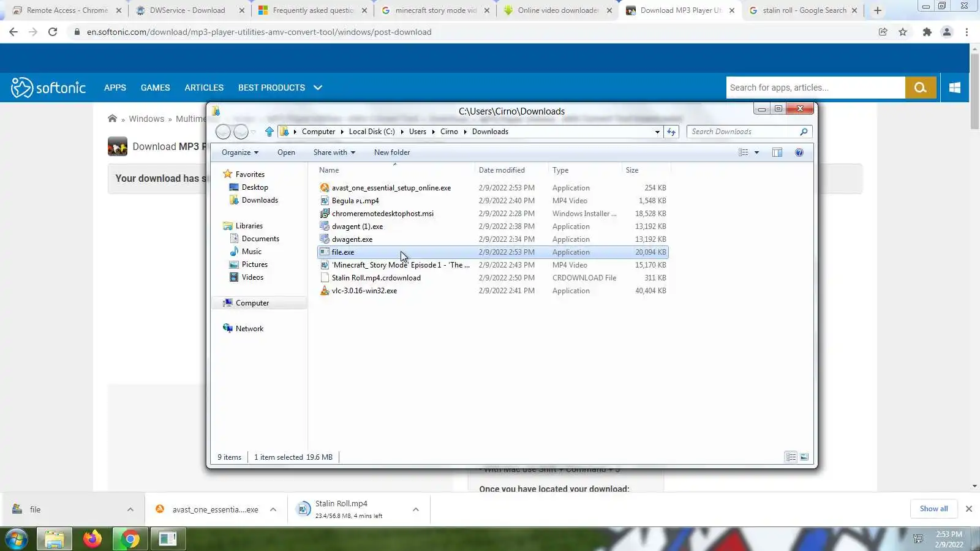Viewport: 980px width, 551px height.
Task: Open the Softonic ARTICLES link
Action: pyautogui.click(x=204, y=88)
